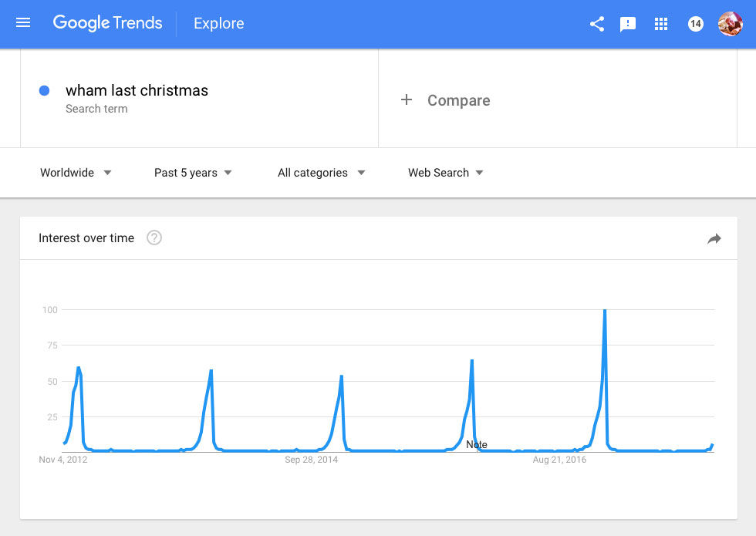Click the Explore header label
The height and width of the screenshot is (536, 756).
[x=218, y=24]
